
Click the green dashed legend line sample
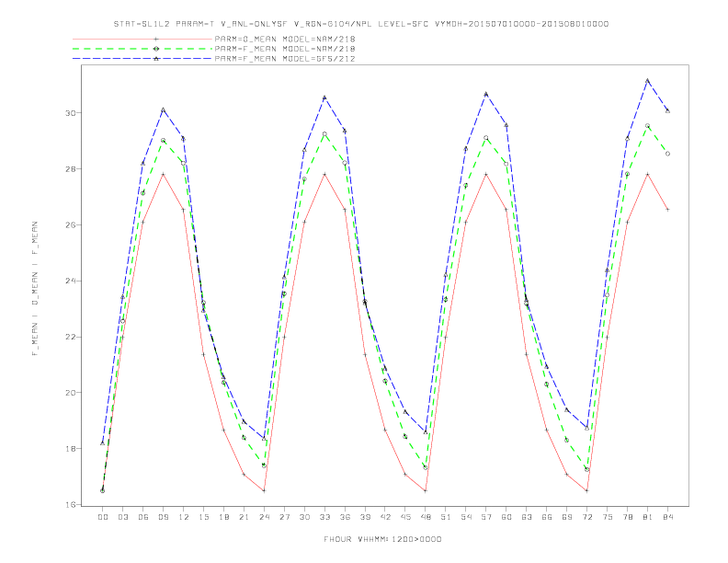pyautogui.click(x=142, y=49)
